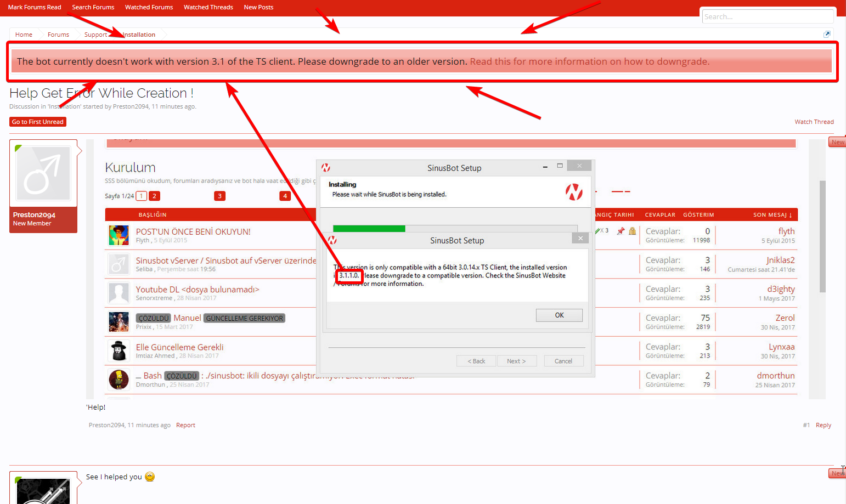
Task: Click the ÇÖZÜLDÜ tag on Bash thread
Action: pyautogui.click(x=182, y=376)
